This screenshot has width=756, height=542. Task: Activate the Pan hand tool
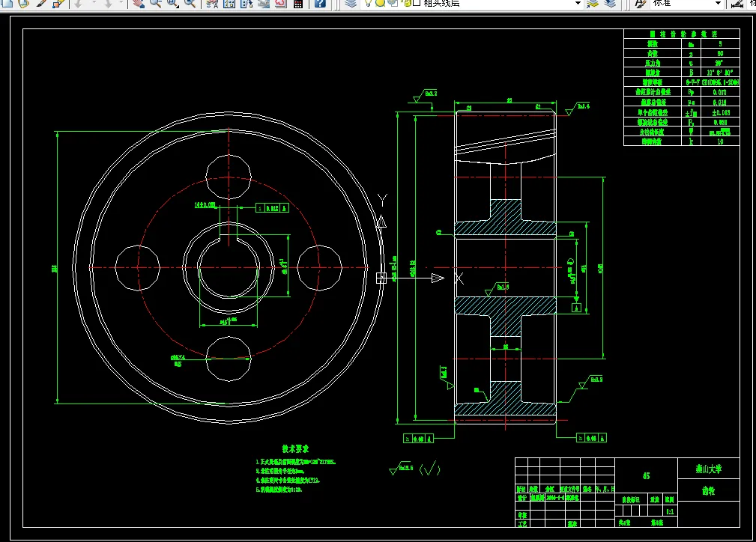pyautogui.click(x=139, y=3)
